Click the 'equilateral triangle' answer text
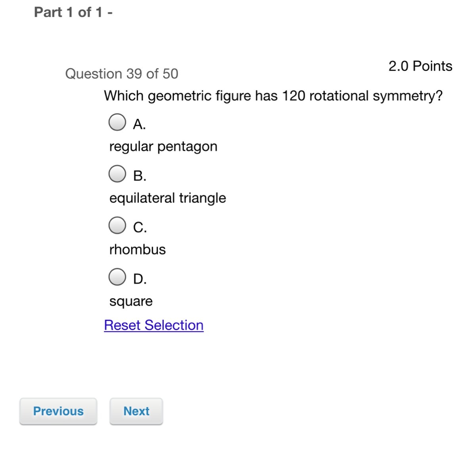 pos(167,198)
